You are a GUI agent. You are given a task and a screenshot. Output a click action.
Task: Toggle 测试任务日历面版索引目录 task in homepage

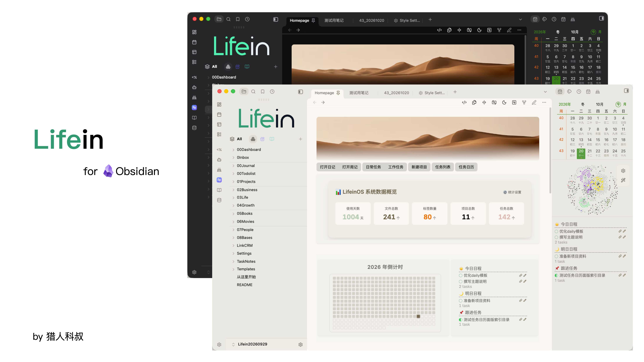[461, 320]
